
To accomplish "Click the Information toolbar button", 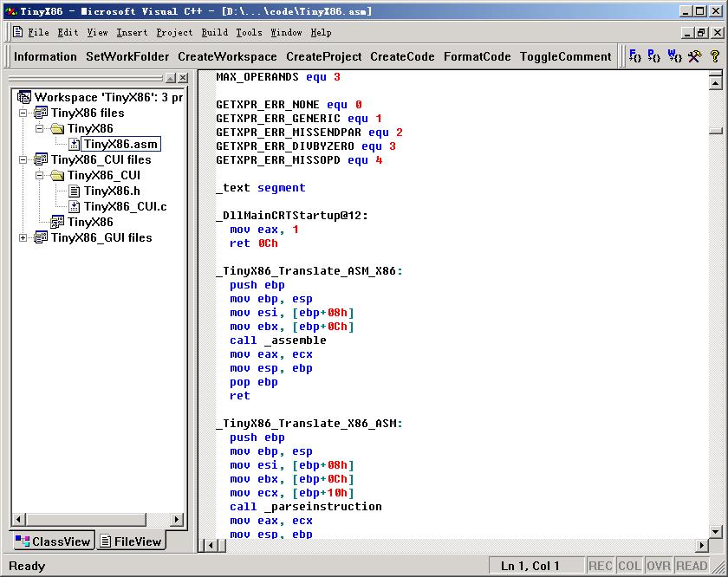I will (45, 56).
